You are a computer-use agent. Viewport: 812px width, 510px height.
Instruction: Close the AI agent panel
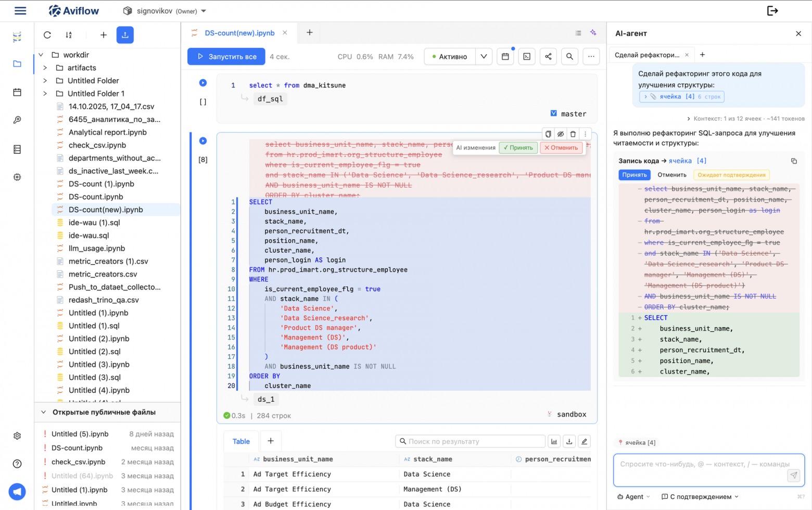pos(798,33)
